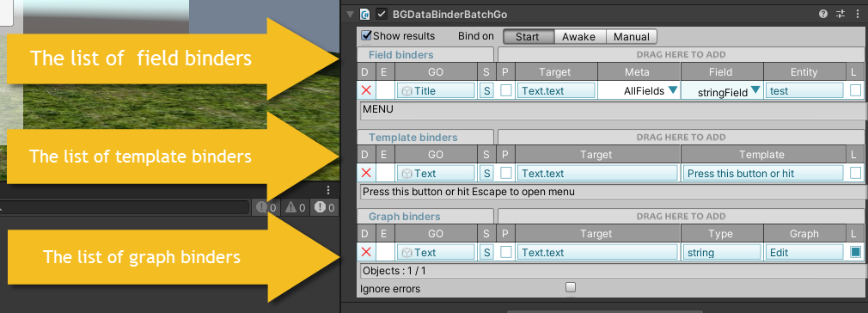Toggle the P checkbox in Title row

click(506, 90)
